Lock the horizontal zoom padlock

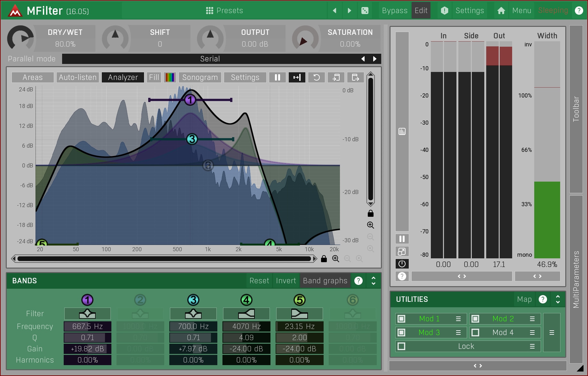coord(324,259)
